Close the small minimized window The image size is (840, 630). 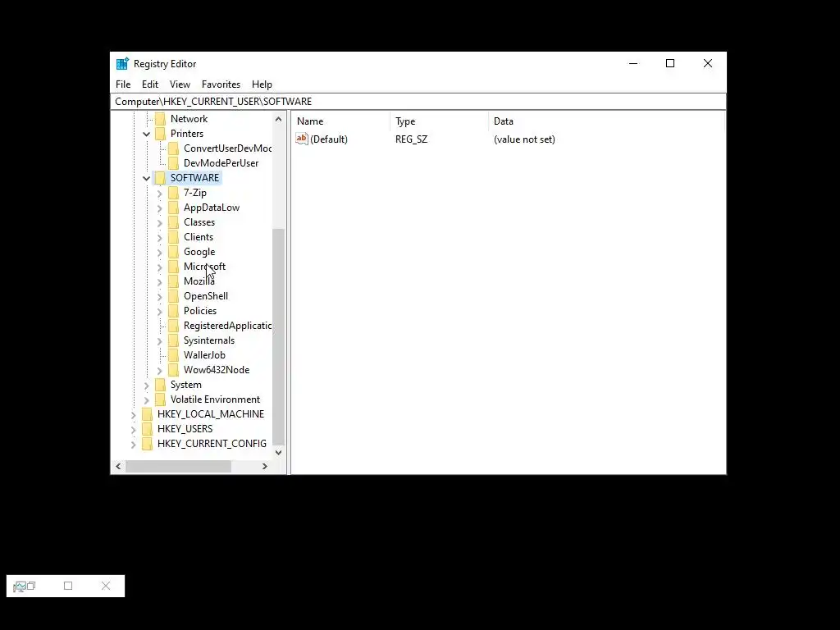coord(106,586)
